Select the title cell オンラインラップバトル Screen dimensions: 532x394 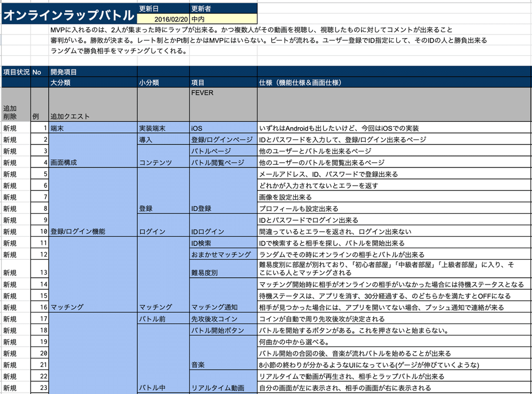69,14
